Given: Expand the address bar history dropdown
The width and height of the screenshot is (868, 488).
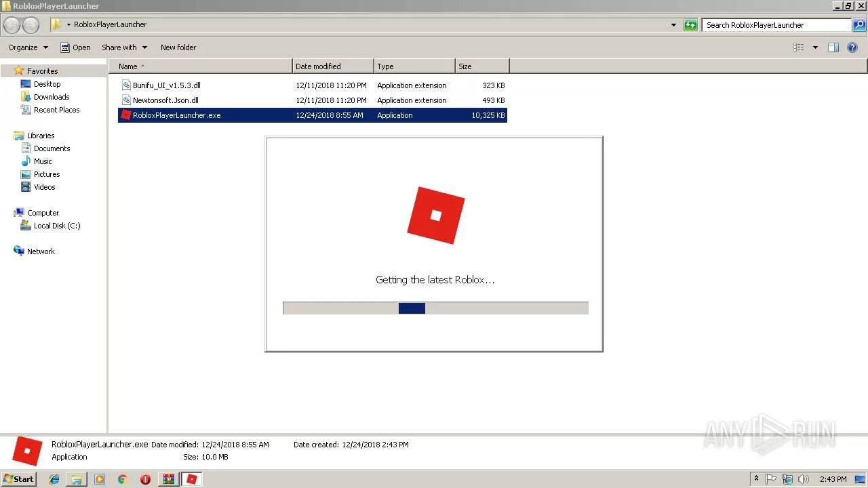Looking at the screenshot, I should (x=673, y=25).
